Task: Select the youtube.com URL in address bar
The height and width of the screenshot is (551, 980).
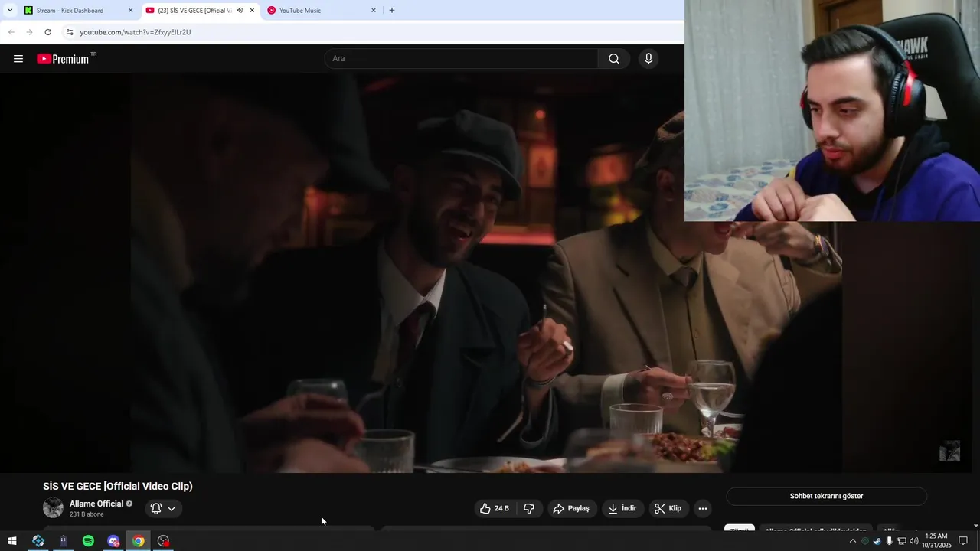Action: pos(136,32)
